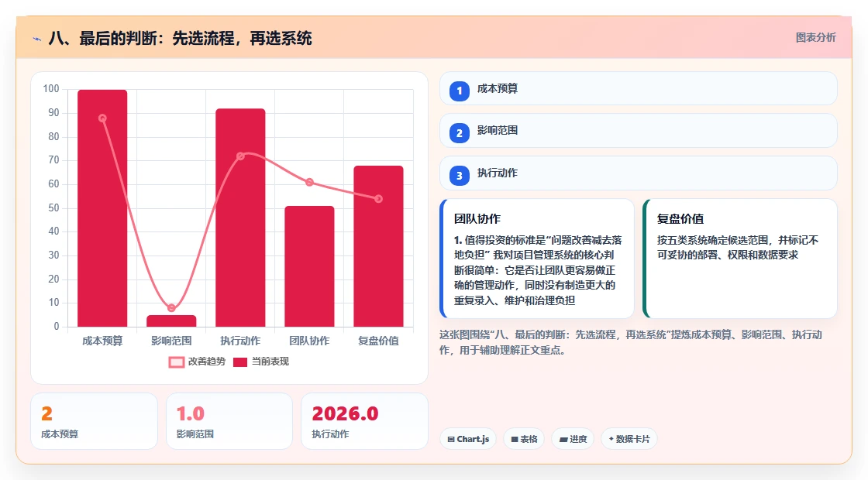This screenshot has height=480, width=868.
Task: Click the text 值得投资的标准是
Action: coord(505,241)
